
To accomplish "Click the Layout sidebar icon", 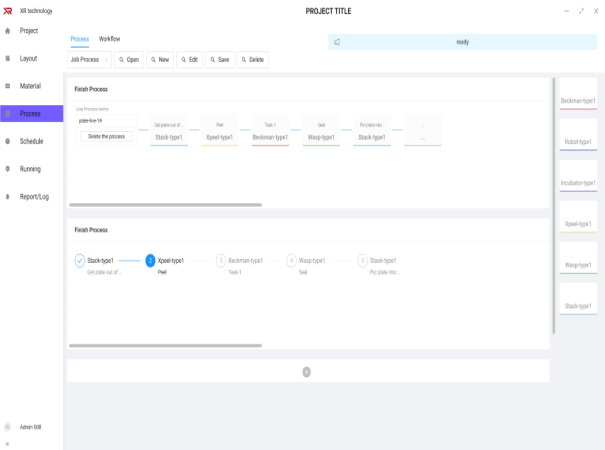I will coord(8,59).
